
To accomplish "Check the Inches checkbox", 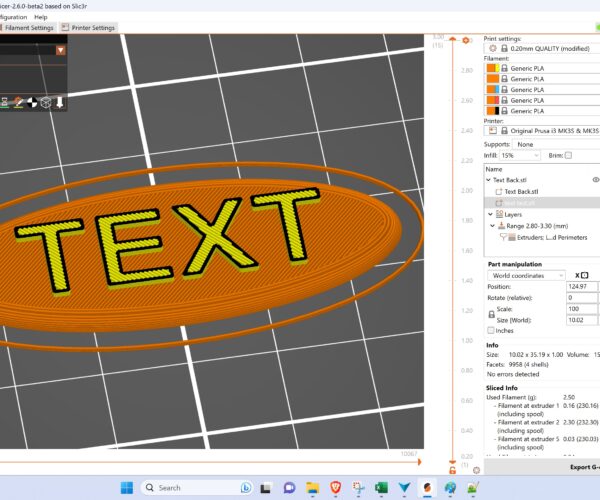I will [x=490, y=330].
